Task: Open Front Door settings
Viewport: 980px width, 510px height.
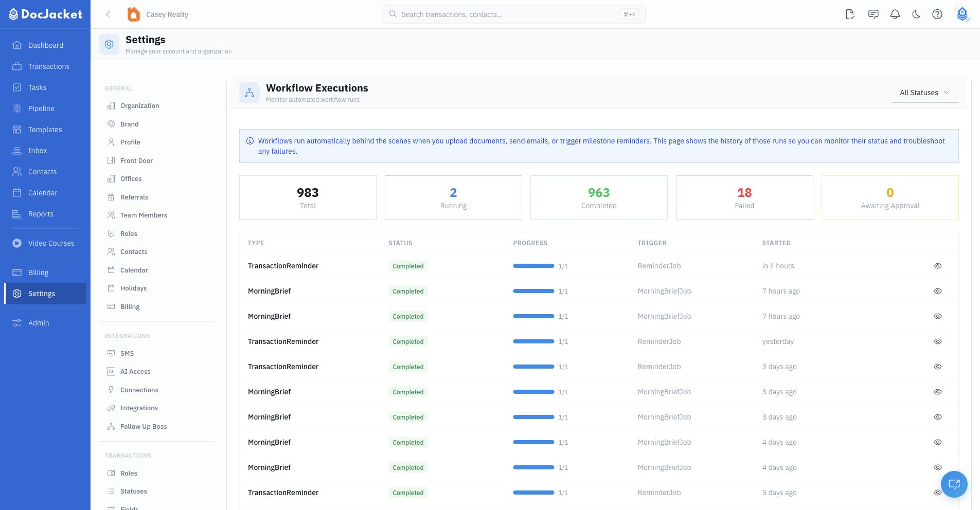Action: 156,160
